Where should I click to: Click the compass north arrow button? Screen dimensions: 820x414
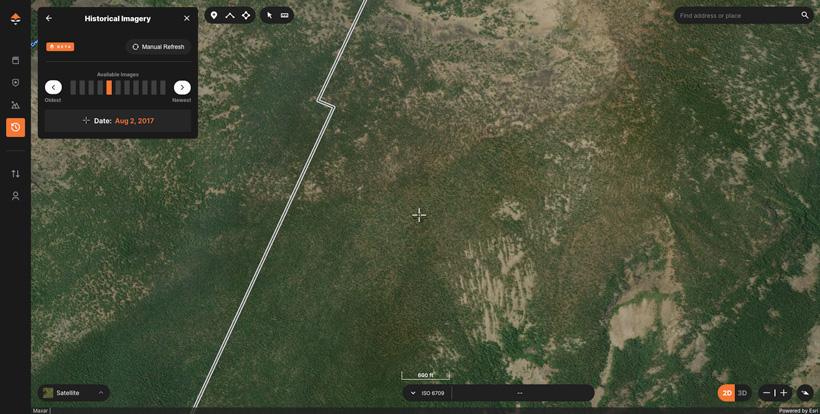click(805, 393)
